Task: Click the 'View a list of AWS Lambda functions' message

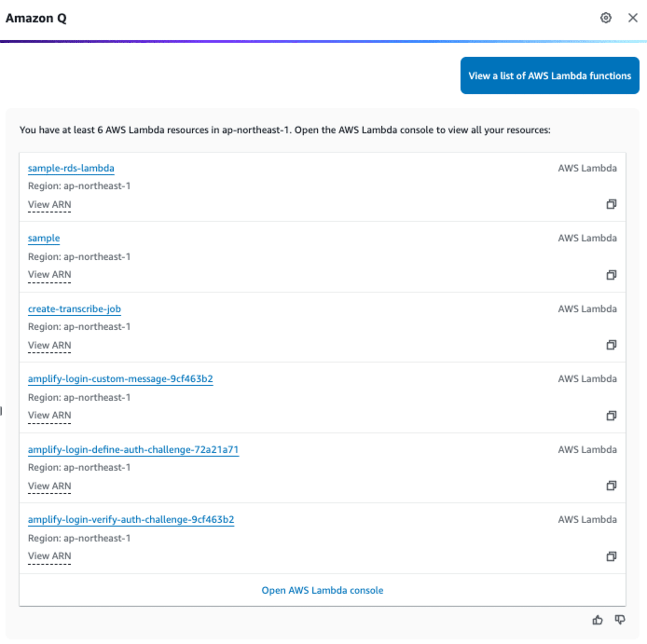Action: tap(550, 75)
